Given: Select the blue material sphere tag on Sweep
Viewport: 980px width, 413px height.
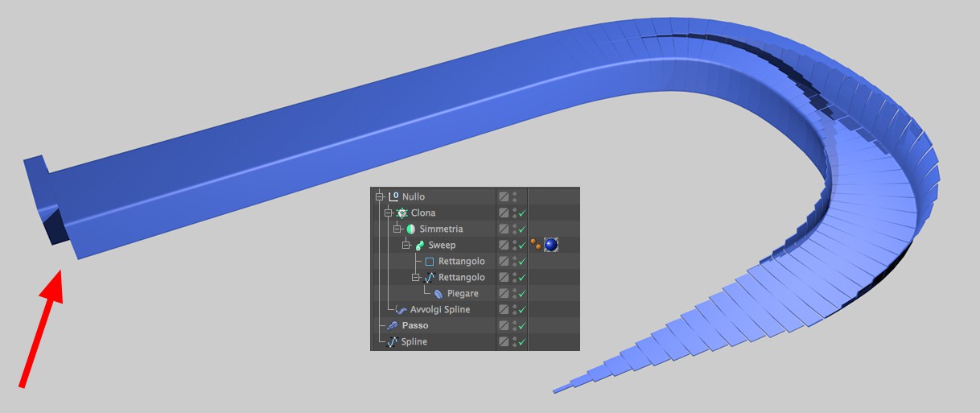Looking at the screenshot, I should pyautogui.click(x=550, y=245).
